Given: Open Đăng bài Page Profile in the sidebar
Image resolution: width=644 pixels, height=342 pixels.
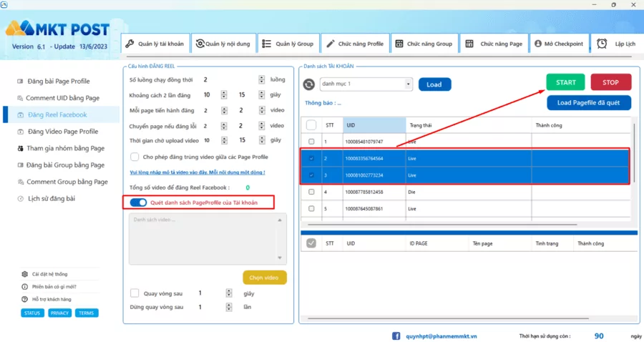Looking at the screenshot, I should pos(59,82).
